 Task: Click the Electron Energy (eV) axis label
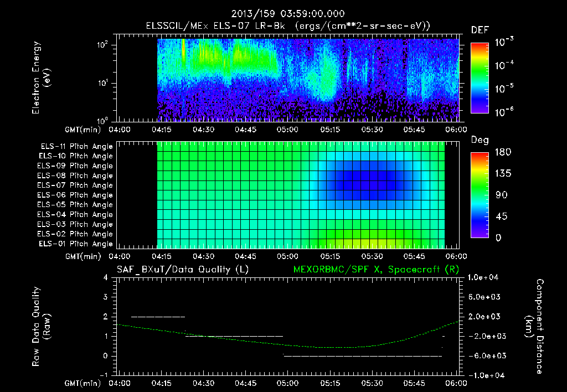point(41,78)
